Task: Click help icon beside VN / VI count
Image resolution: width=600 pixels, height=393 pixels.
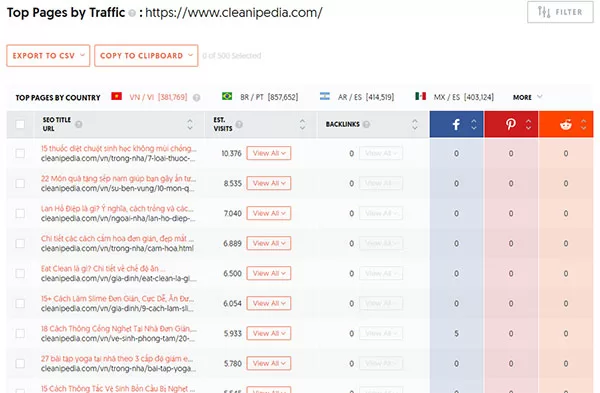Action: coord(196,98)
